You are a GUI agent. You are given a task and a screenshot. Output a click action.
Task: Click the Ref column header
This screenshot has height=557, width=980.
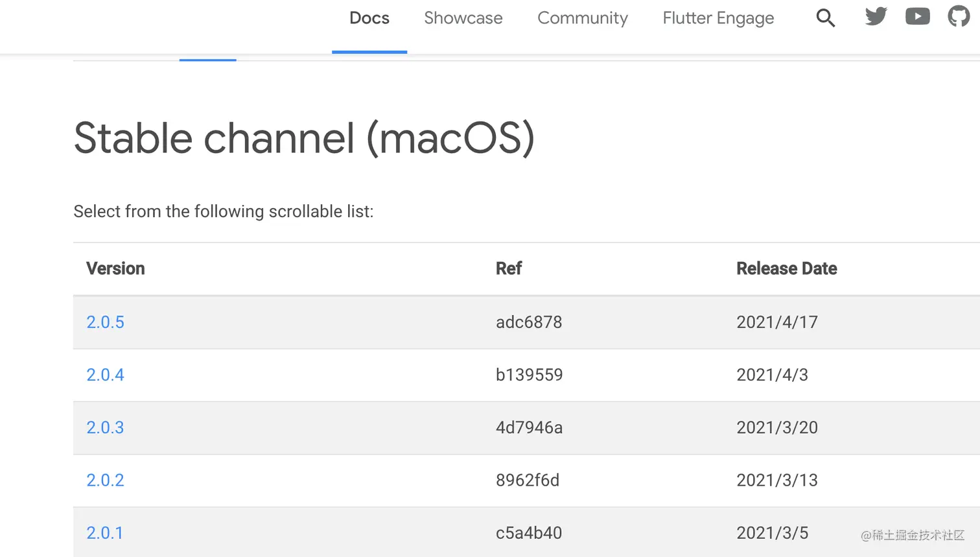(509, 268)
